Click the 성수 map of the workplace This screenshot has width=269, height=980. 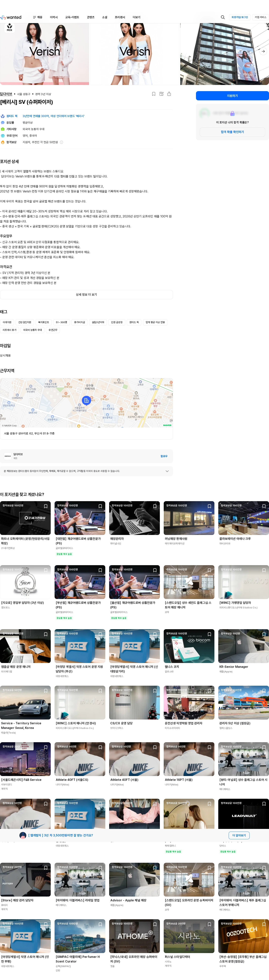[x=86, y=403]
